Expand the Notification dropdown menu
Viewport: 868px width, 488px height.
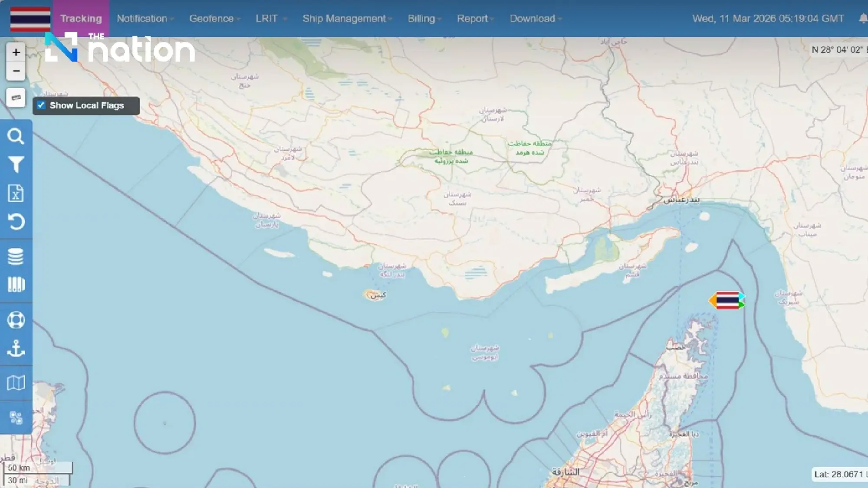[x=142, y=19]
